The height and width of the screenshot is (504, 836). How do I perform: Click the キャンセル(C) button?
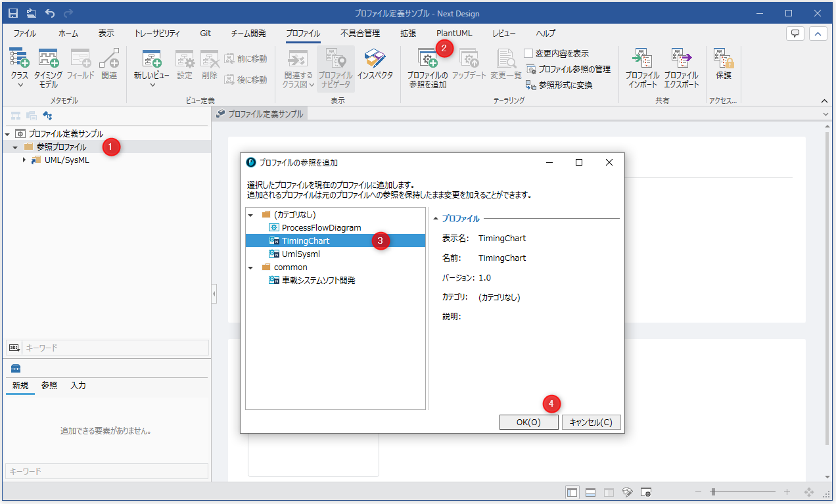(592, 423)
